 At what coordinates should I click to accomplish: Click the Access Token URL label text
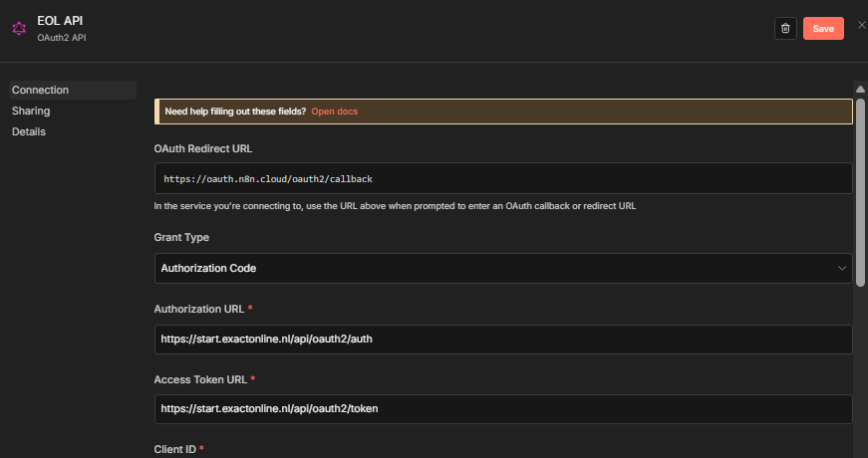point(201,379)
